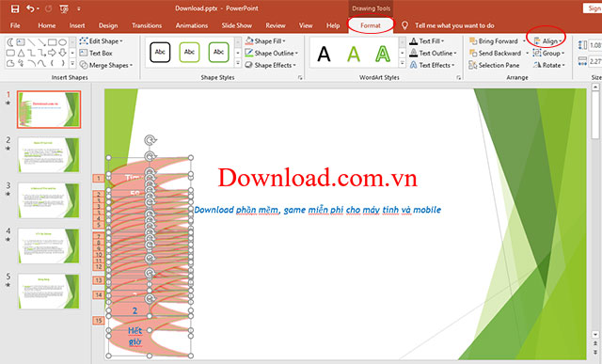Select the freeform shape tool
The width and height of the screenshot is (602, 364).
10,63
